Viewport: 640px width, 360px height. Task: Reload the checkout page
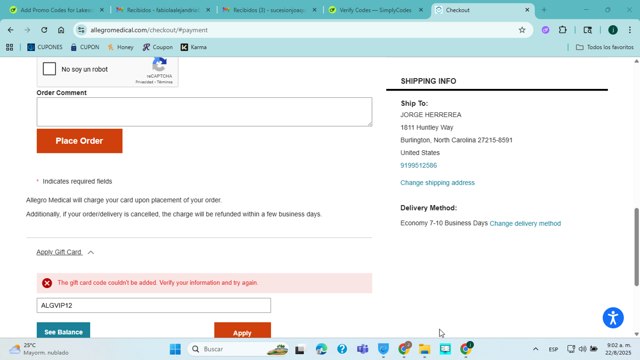pos(44,30)
